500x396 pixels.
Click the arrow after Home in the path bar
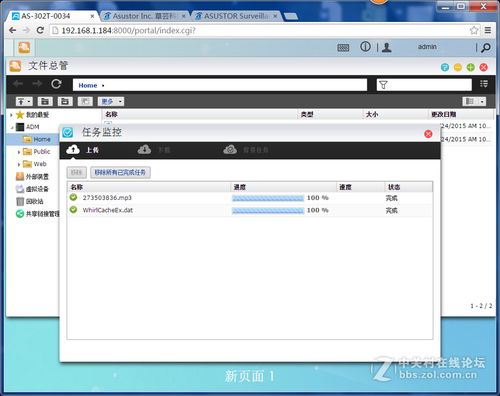(103, 86)
